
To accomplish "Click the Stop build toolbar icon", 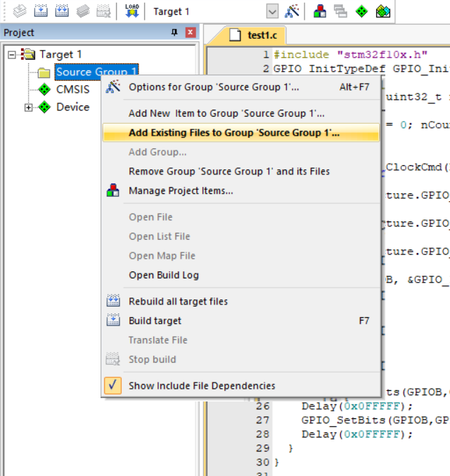I will point(103,11).
